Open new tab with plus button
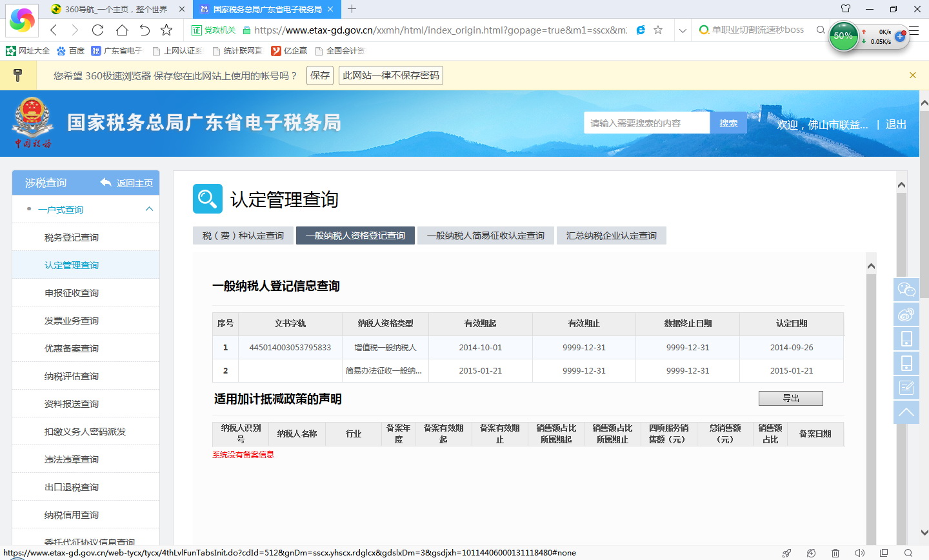Viewport: 929px width, 560px height. pos(352,9)
